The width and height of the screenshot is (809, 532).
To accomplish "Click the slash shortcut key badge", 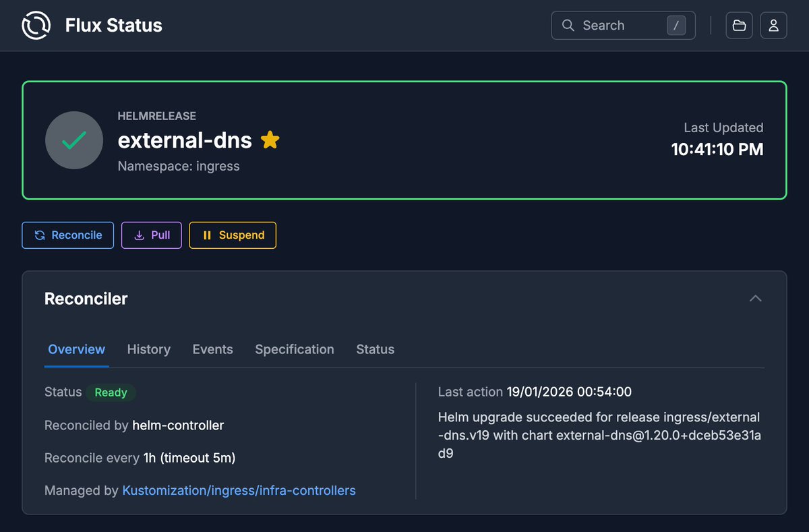I will click(x=676, y=26).
